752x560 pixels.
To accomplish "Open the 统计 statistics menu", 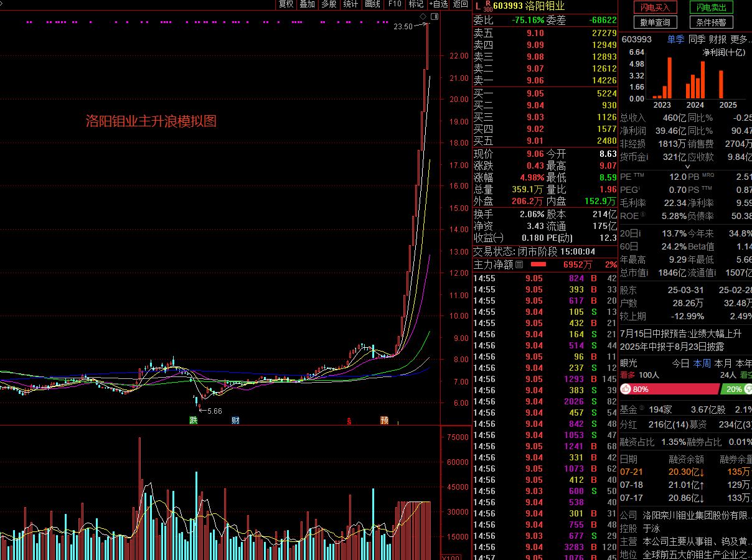I will (x=350, y=4).
